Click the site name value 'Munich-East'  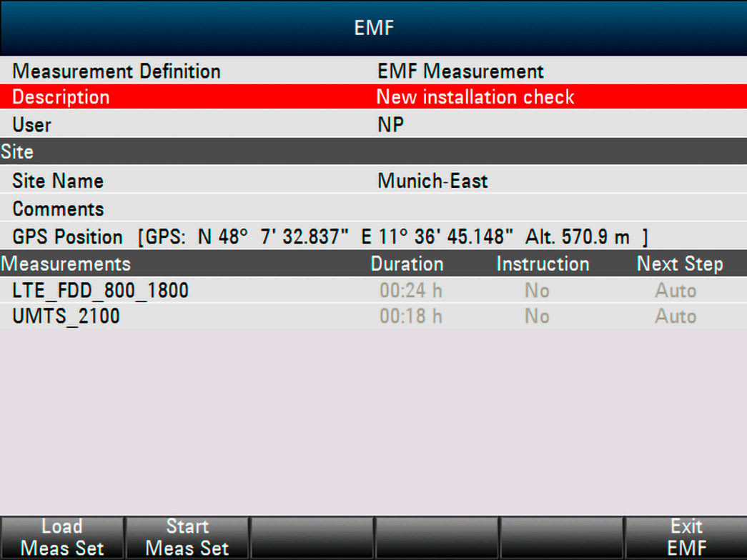(432, 181)
